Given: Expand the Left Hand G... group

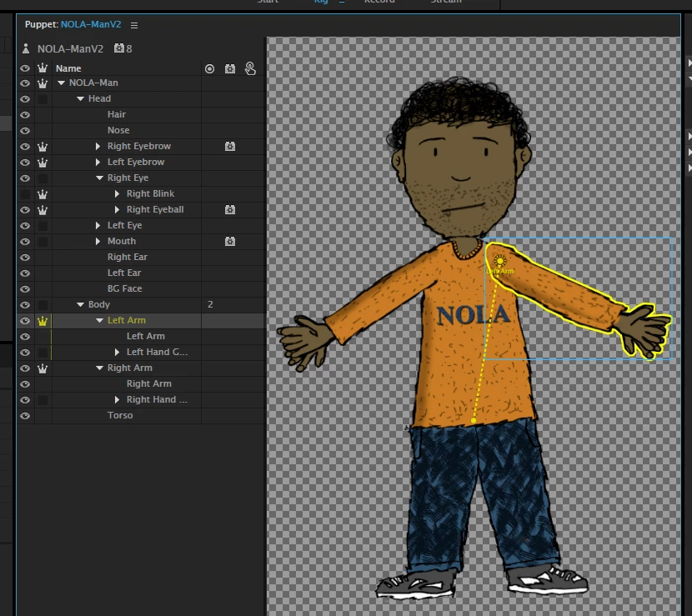Looking at the screenshot, I should tap(117, 352).
